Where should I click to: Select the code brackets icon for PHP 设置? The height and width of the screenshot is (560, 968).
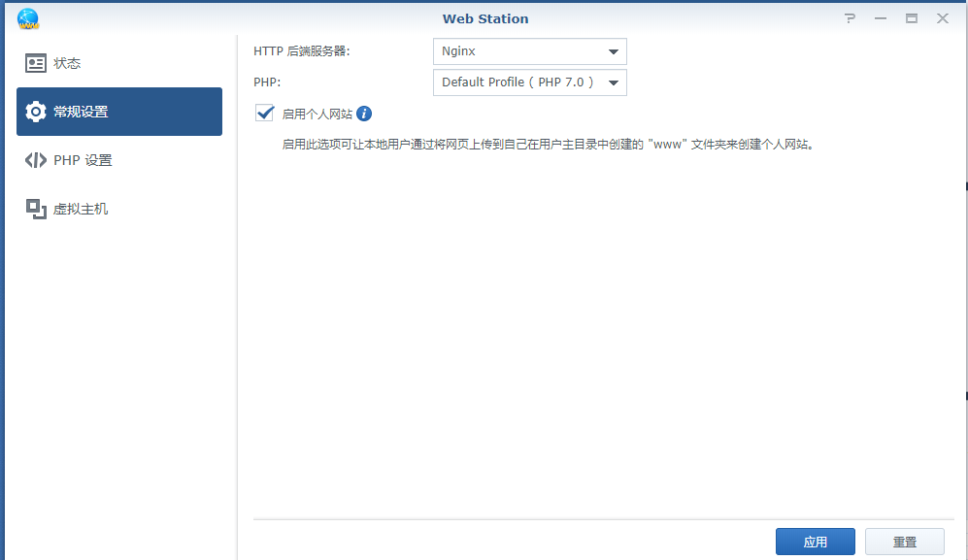point(35,159)
